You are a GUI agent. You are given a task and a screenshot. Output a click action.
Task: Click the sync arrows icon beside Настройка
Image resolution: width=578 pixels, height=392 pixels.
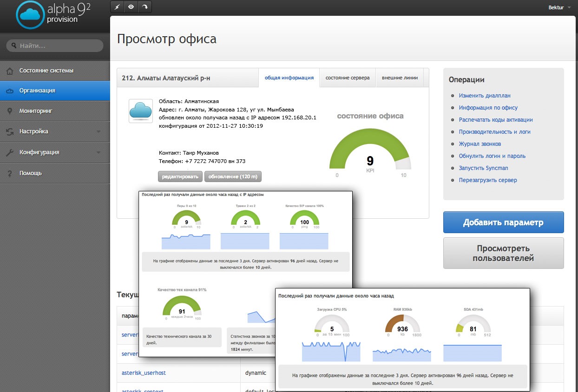pyautogui.click(x=10, y=132)
